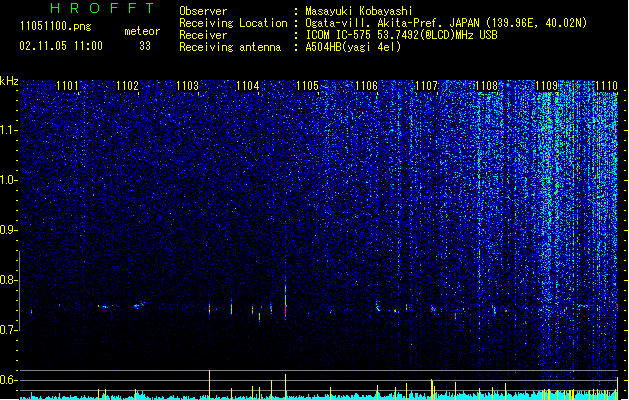Click the 1108 time marker

coord(486,86)
